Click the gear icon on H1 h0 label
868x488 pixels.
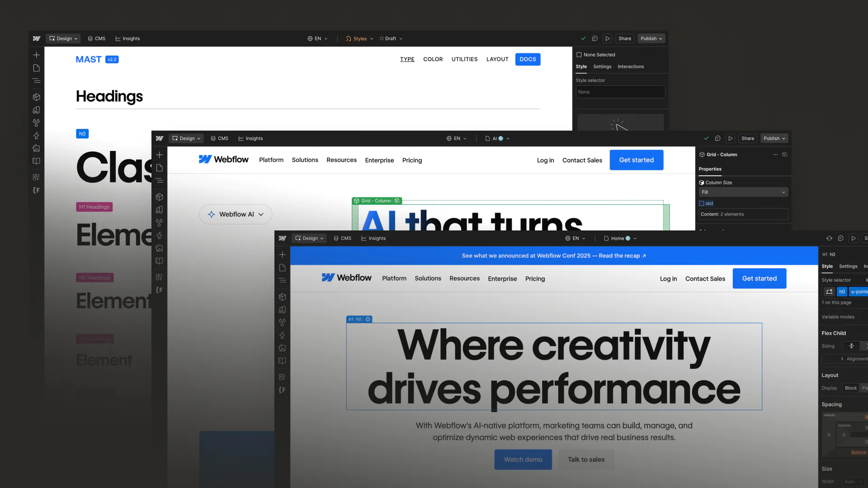pyautogui.click(x=368, y=319)
